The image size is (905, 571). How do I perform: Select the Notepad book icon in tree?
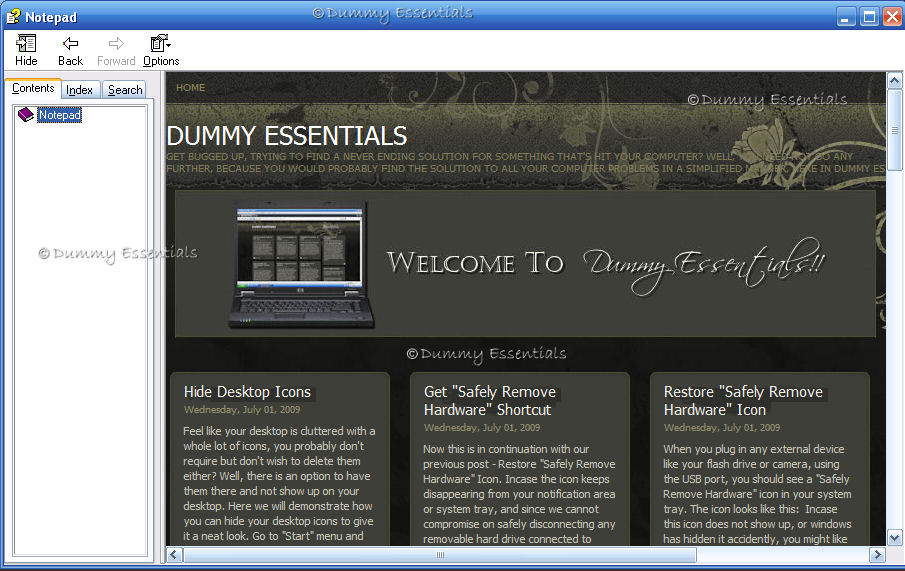[26, 114]
